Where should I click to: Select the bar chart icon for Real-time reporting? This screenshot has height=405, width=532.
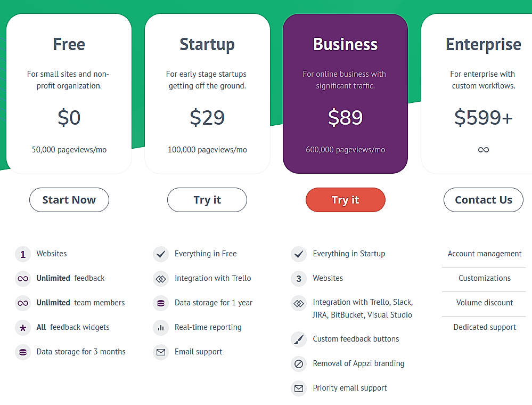160,327
